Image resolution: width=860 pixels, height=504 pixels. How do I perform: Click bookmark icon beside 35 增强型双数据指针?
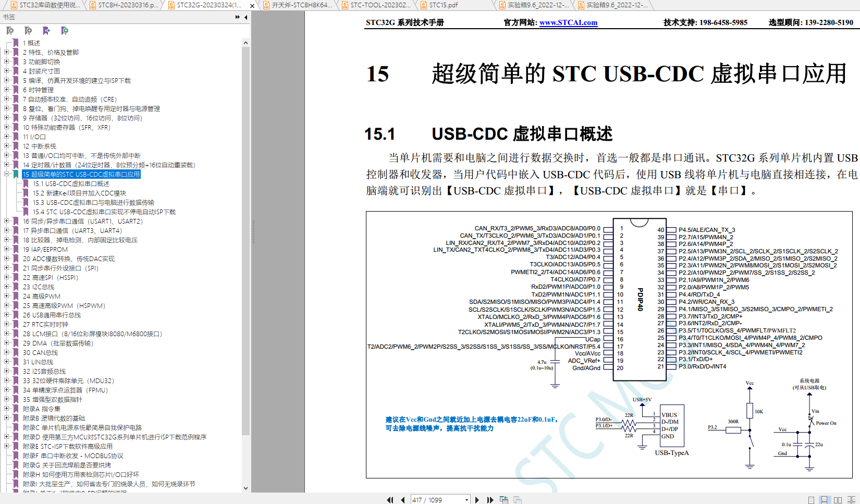click(16, 399)
